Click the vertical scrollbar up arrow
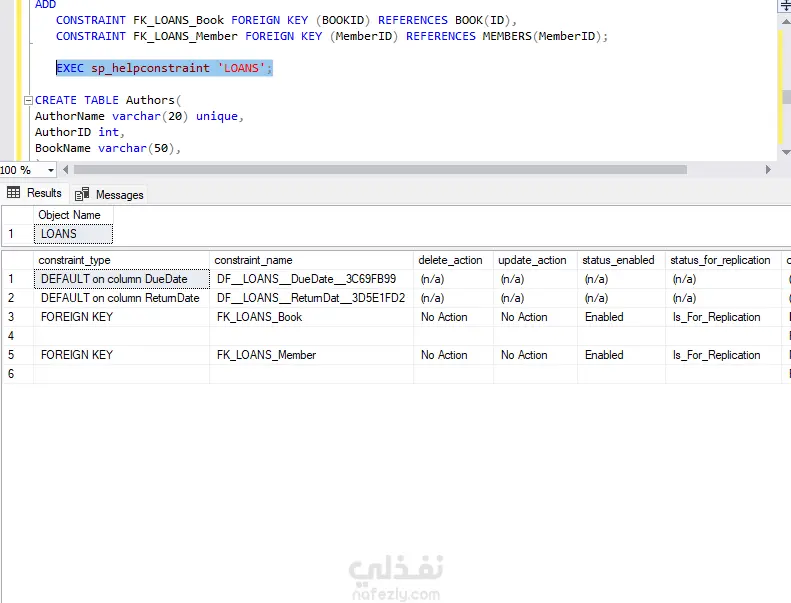This screenshot has width=791, height=603. (785, 21)
